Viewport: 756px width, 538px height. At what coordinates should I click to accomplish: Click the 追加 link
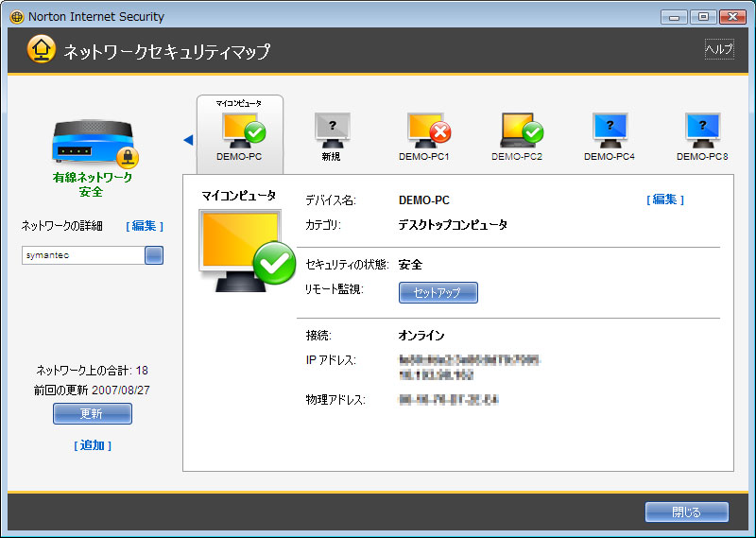click(93, 445)
